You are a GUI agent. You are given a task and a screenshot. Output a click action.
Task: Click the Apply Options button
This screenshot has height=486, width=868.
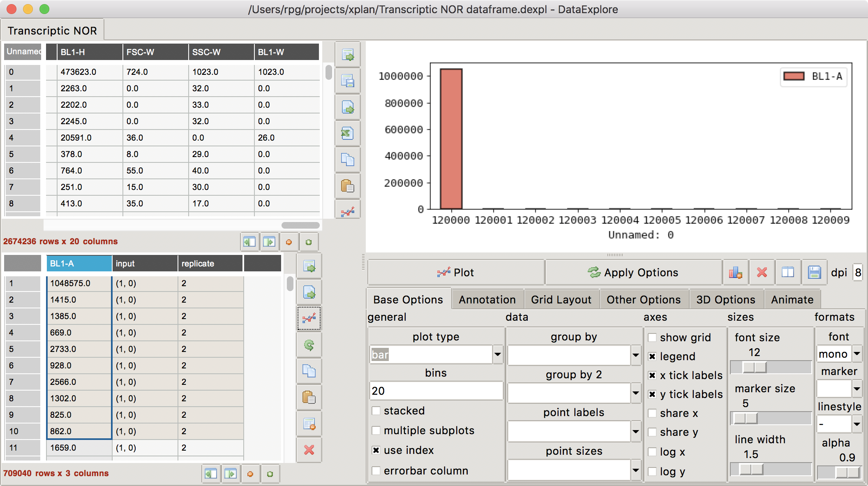pos(633,272)
